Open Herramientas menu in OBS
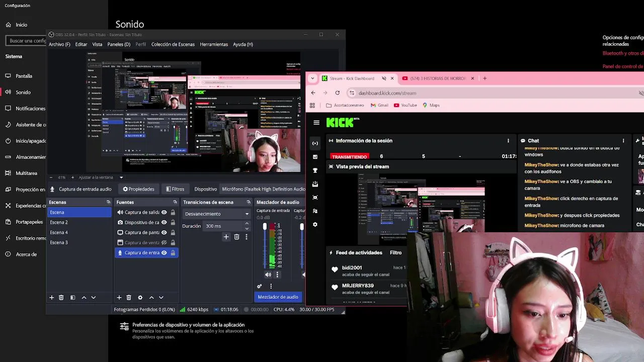 click(214, 44)
